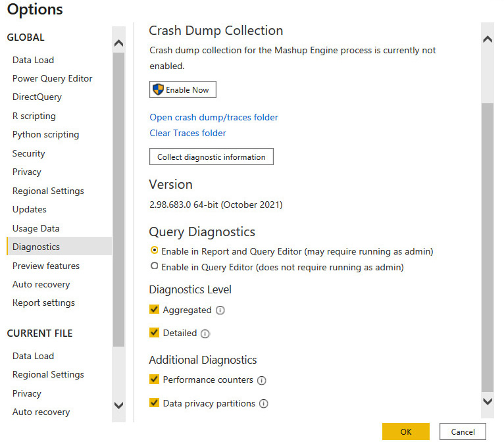Open the Power Query Editor options
504x442 pixels.
[52, 79]
